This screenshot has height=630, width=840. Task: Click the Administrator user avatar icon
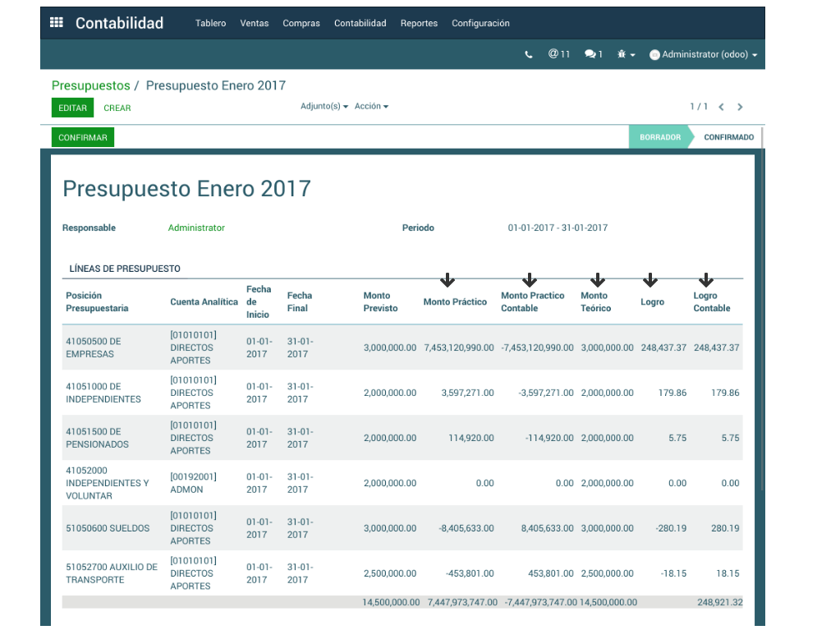654,55
